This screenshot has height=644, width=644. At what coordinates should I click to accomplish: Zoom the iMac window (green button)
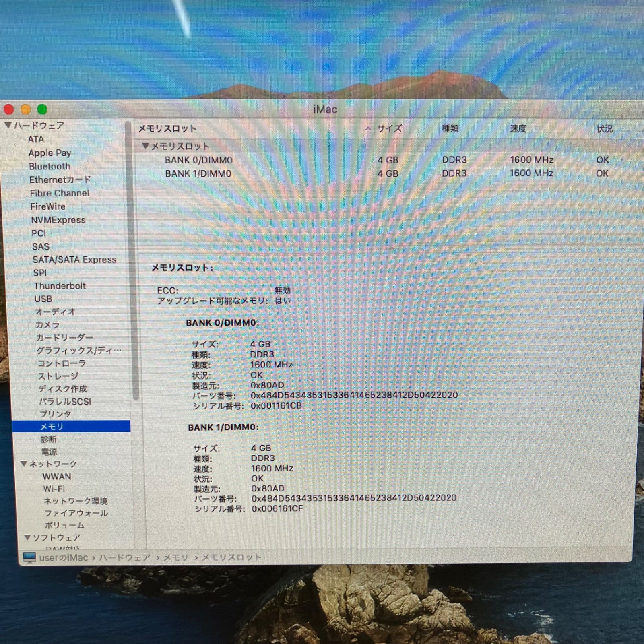coord(42,109)
